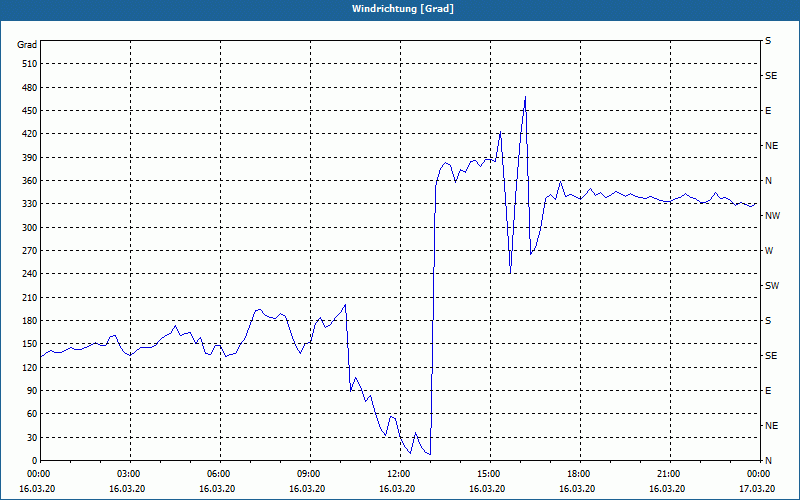Select the 17.03.20 date label
The image size is (800, 500).
757,489
